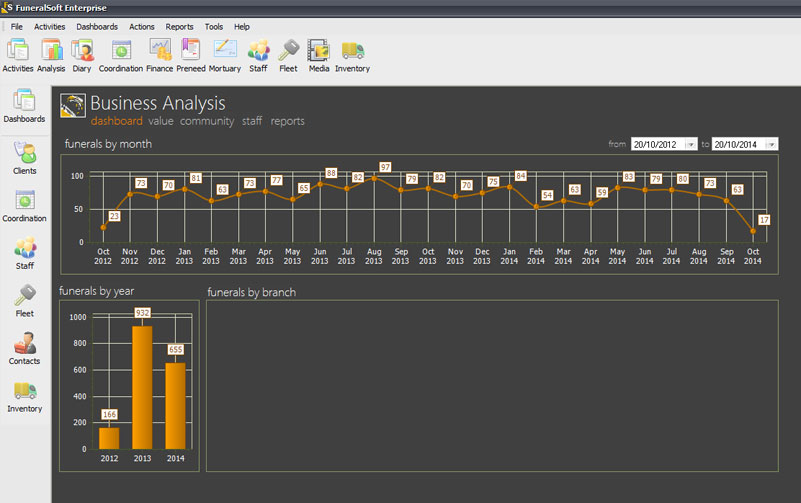Open the Mortuary toolbar icon
The image size is (801, 503).
[x=225, y=56]
